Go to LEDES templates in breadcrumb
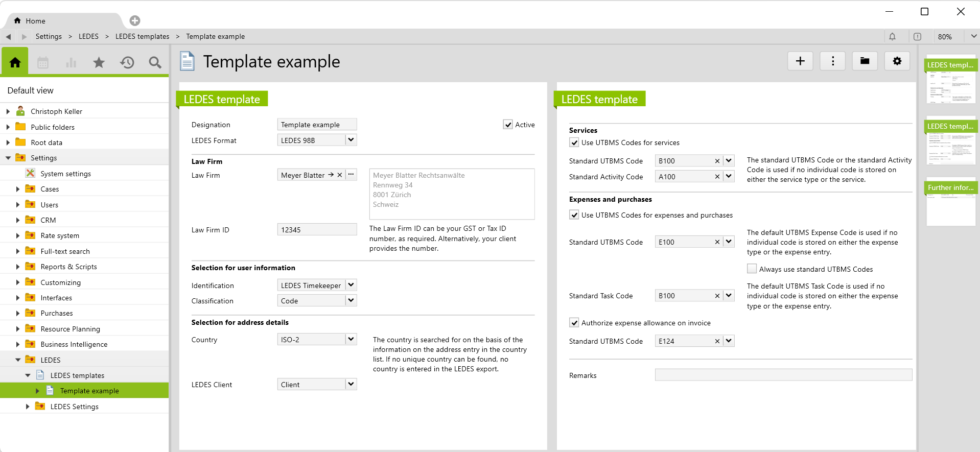 pyautogui.click(x=142, y=37)
